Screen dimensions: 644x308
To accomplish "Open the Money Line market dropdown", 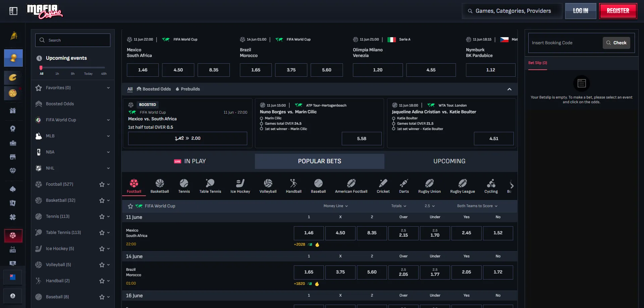I will (x=335, y=206).
